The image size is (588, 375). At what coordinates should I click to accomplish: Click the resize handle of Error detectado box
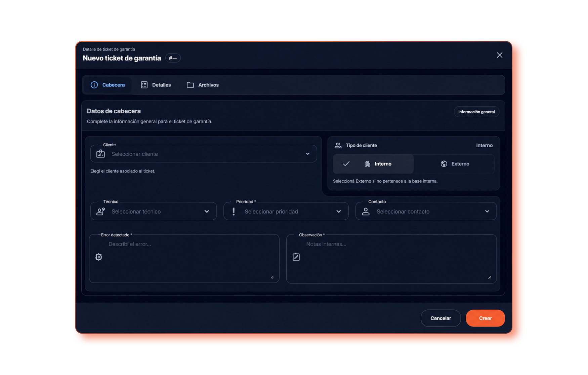tap(272, 277)
